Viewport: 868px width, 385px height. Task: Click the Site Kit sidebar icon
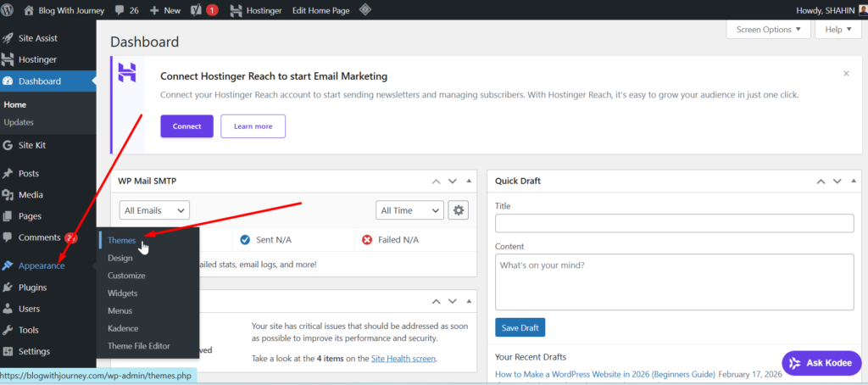pyautogui.click(x=8, y=145)
